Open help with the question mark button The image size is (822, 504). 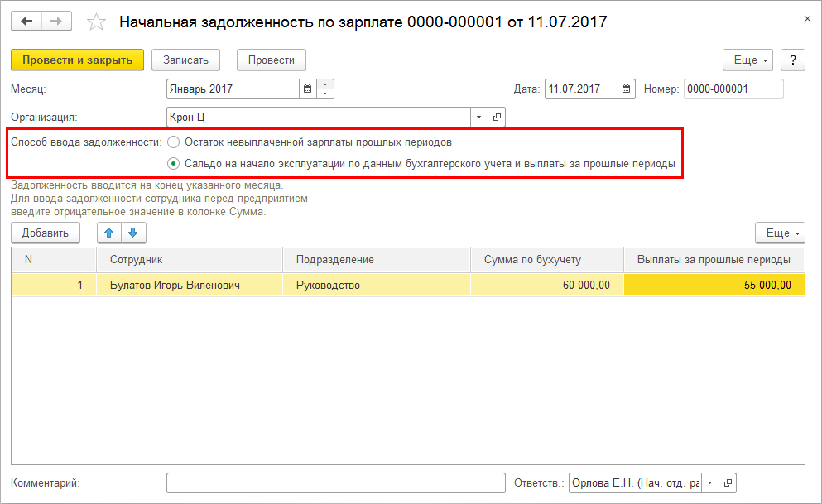[793, 60]
